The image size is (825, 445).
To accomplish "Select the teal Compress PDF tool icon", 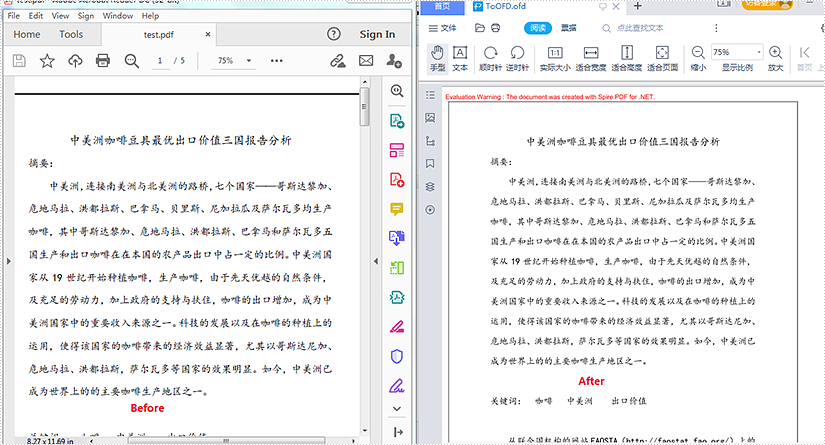I will [397, 297].
